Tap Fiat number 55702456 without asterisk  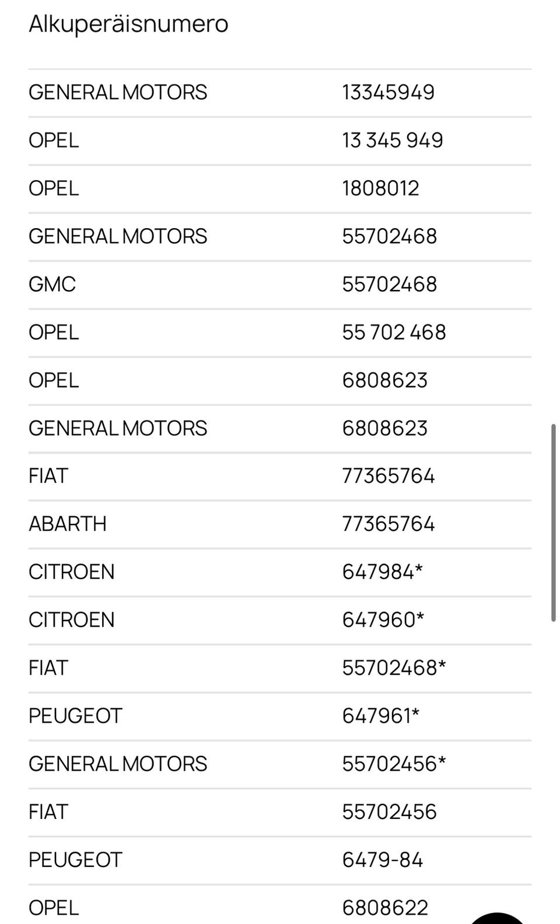click(x=389, y=811)
